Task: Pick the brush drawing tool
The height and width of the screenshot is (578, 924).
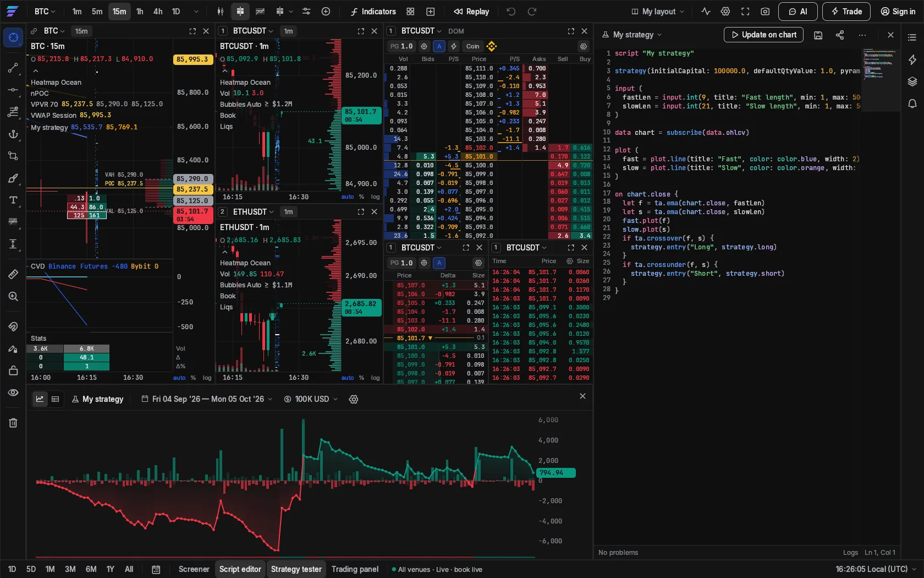Action: pyautogui.click(x=13, y=178)
